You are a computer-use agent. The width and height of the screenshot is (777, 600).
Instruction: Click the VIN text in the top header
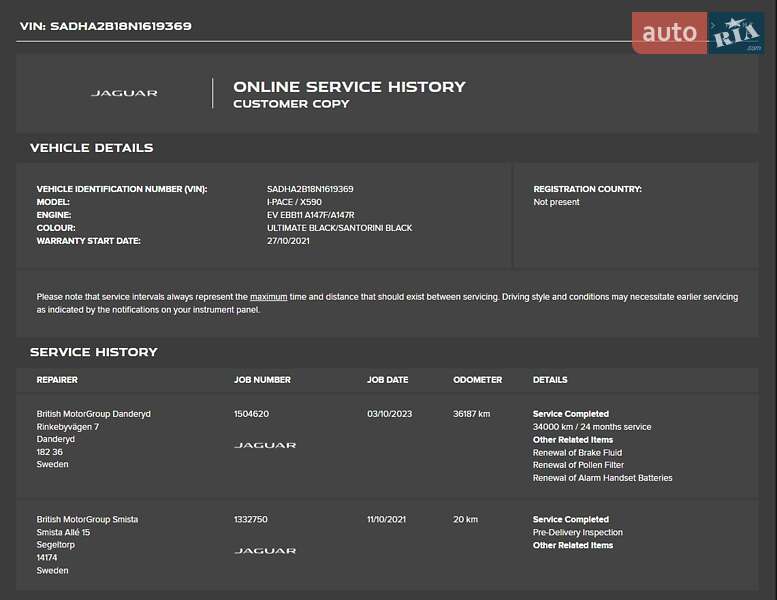coord(106,26)
